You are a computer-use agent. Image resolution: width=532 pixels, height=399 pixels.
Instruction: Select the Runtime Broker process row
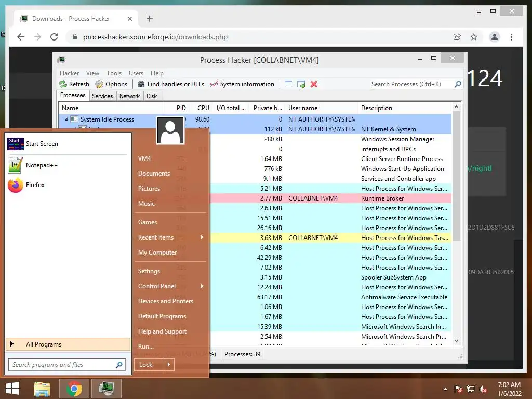(x=331, y=198)
